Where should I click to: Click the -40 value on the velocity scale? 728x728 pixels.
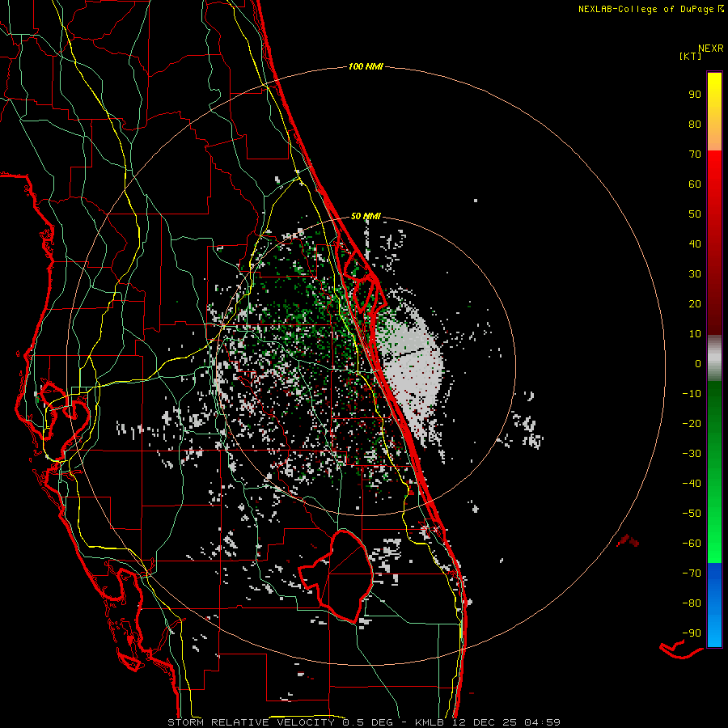[692, 484]
